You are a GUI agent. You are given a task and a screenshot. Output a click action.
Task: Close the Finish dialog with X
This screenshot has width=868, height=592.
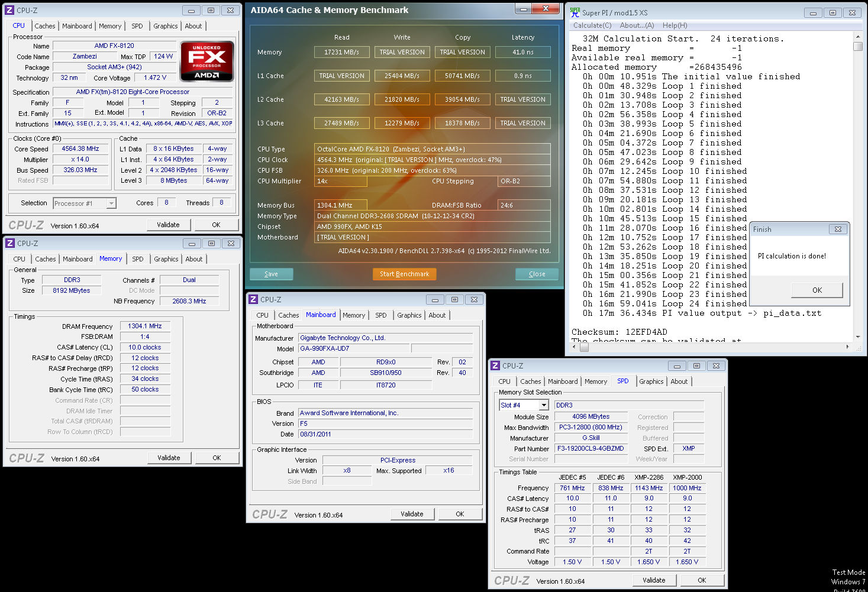pyautogui.click(x=838, y=229)
